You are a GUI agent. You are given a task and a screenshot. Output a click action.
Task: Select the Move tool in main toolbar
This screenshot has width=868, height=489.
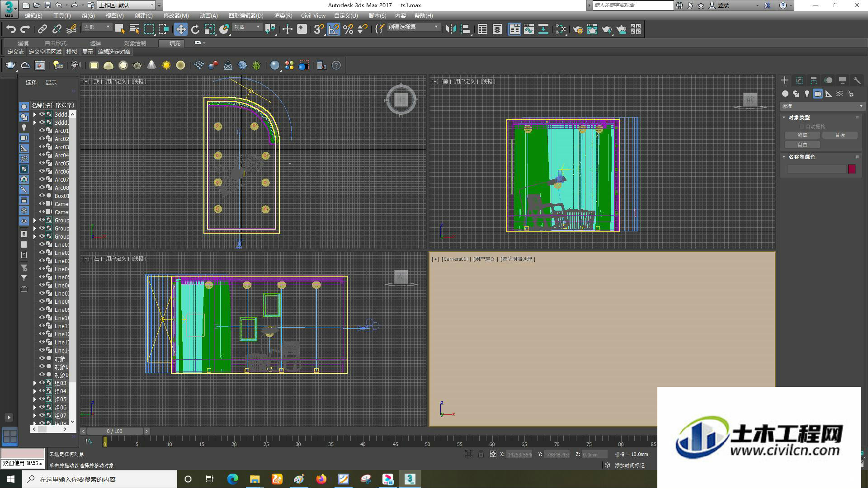[180, 29]
